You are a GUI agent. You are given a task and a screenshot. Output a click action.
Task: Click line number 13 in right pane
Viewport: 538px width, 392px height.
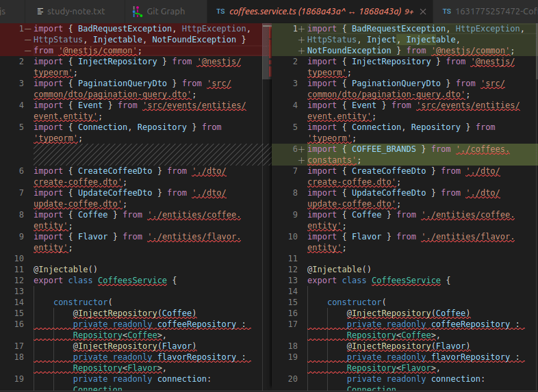(293, 280)
